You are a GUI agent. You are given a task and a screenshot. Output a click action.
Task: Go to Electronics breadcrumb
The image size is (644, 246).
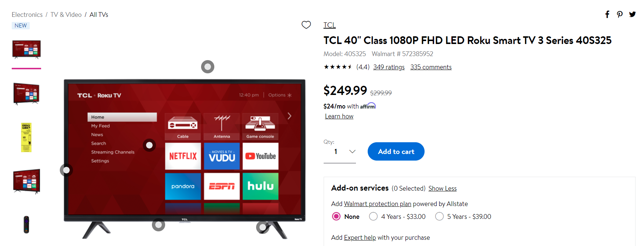[27, 15]
